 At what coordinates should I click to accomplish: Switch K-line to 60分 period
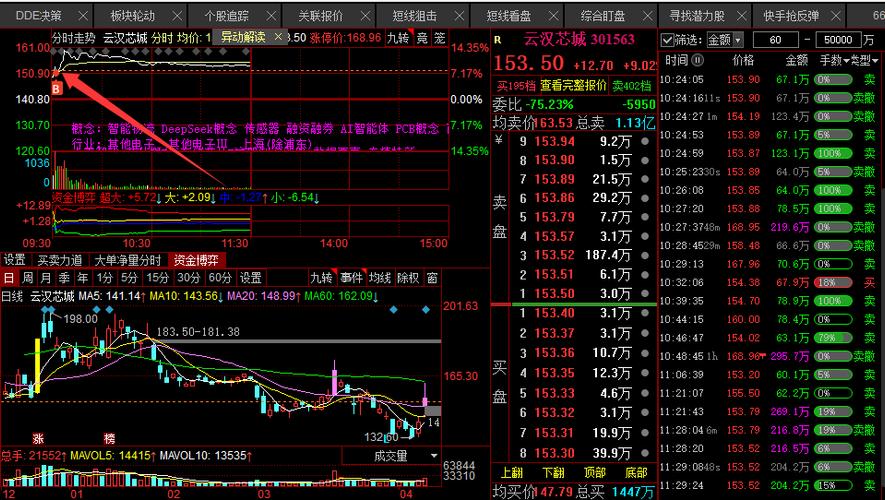tap(220, 278)
